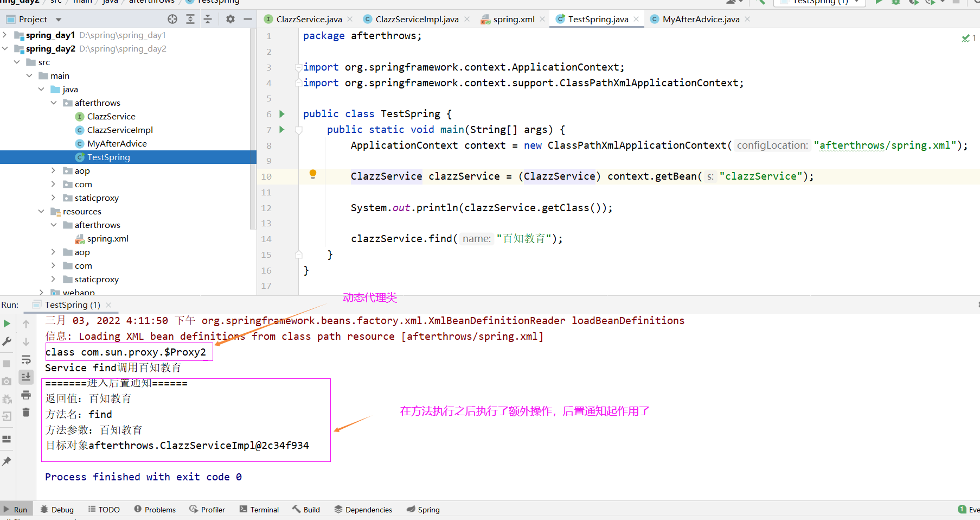Fold main method at line 7 gutter

click(x=298, y=130)
